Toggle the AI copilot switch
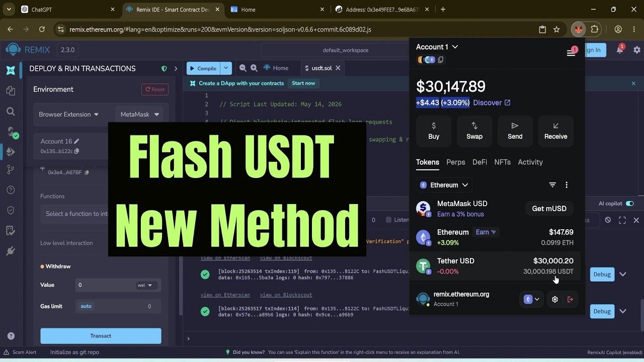644x362 pixels. 629,204
